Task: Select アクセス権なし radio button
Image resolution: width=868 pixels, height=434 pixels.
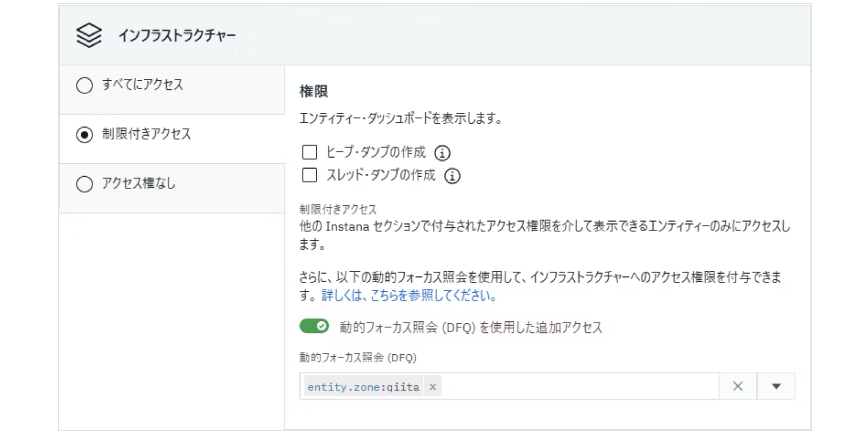Action: (x=84, y=184)
